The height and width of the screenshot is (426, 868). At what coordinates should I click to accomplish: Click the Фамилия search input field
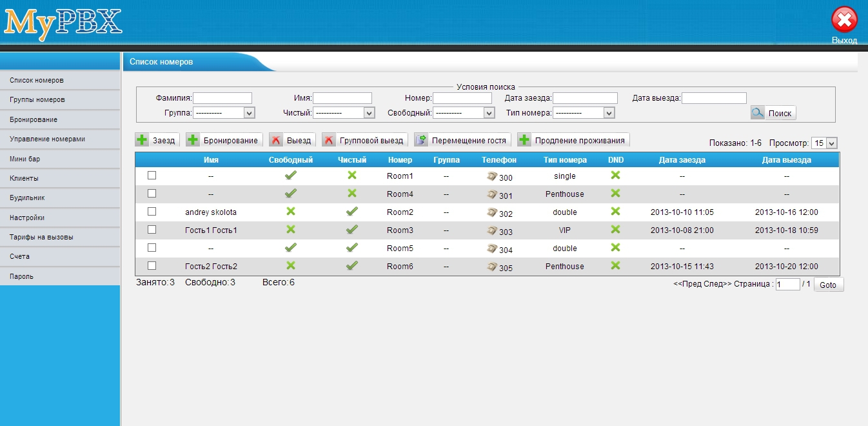(x=222, y=98)
